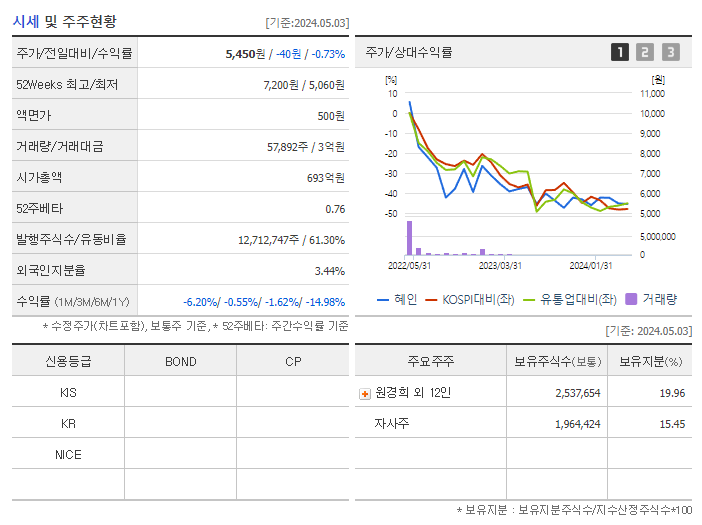Click the 보유지분 formula footnote
Screen dimensions: 702x525
click(574, 510)
